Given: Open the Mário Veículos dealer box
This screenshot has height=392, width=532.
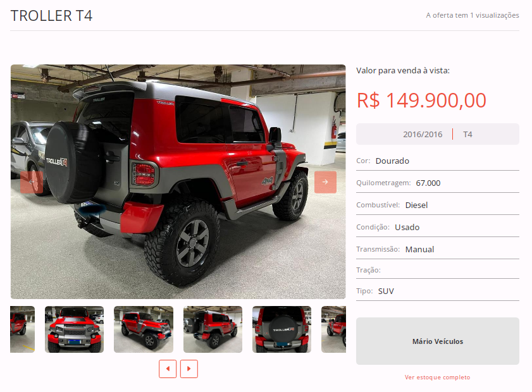Looking at the screenshot, I should click(x=437, y=341).
